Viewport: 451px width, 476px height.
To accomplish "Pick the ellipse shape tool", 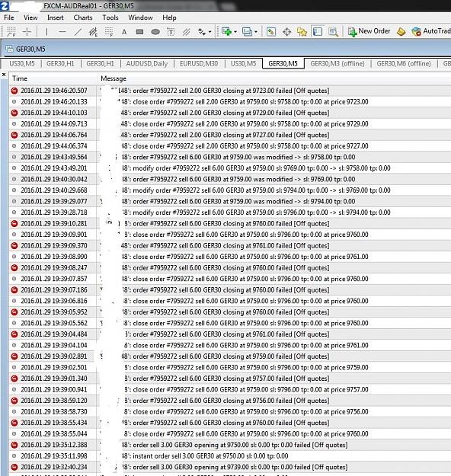I will pos(155,31).
